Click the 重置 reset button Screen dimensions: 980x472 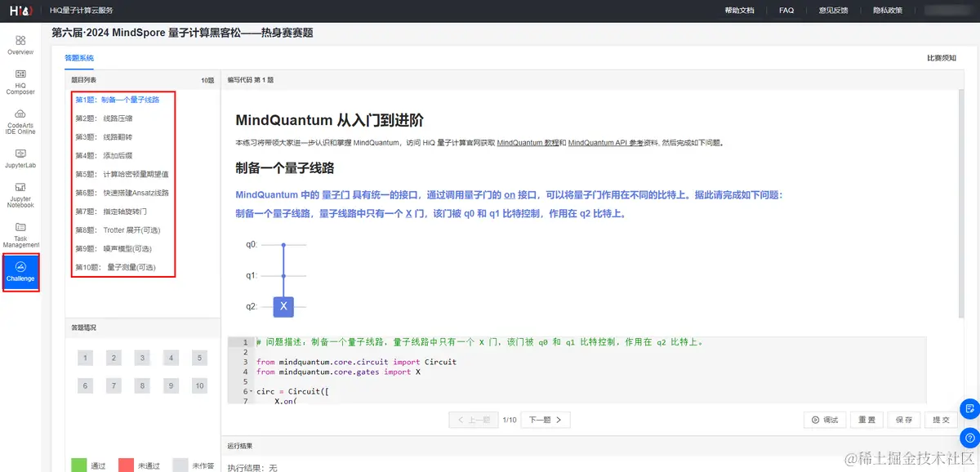867,420
